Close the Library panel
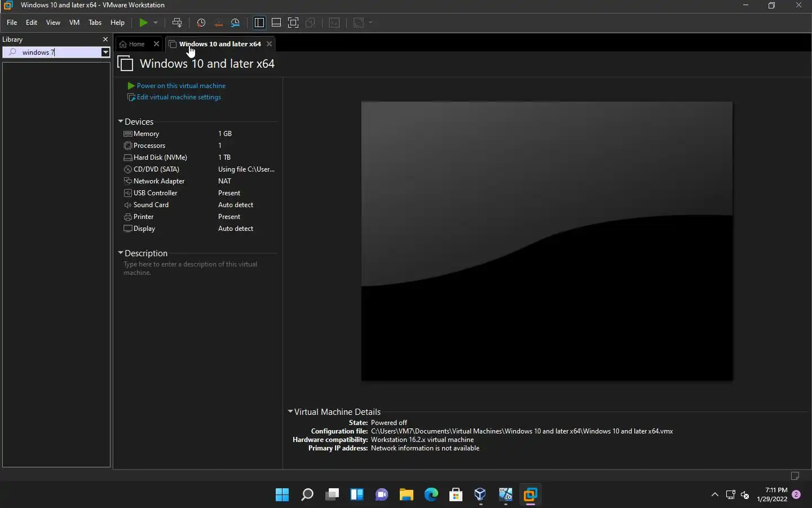The image size is (812, 508). pos(105,40)
